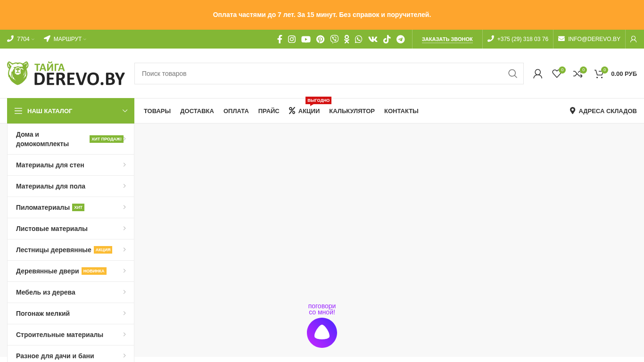
Task: Expand the МАРШРУТ dropdown
Action: pos(65,39)
